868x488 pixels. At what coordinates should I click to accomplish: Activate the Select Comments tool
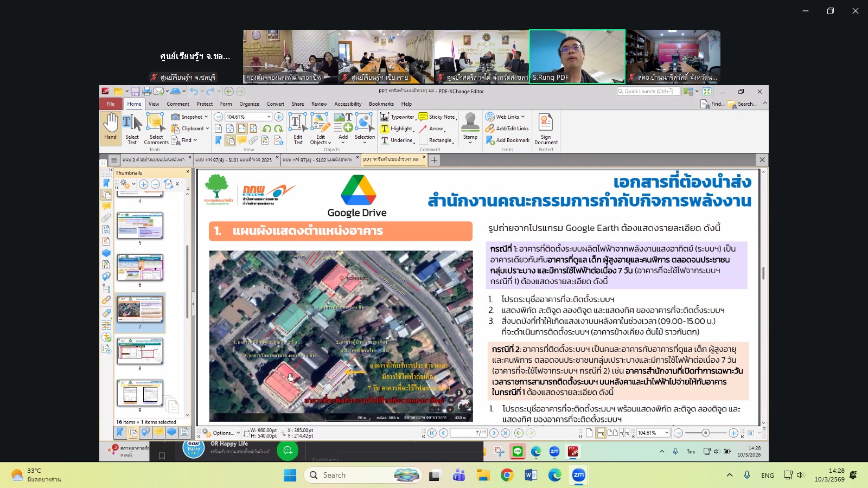coord(156,129)
